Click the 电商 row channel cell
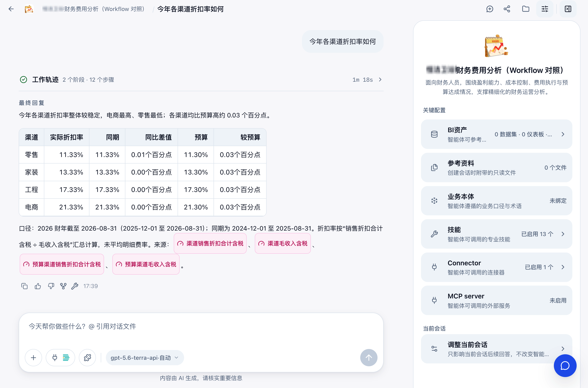 point(32,207)
